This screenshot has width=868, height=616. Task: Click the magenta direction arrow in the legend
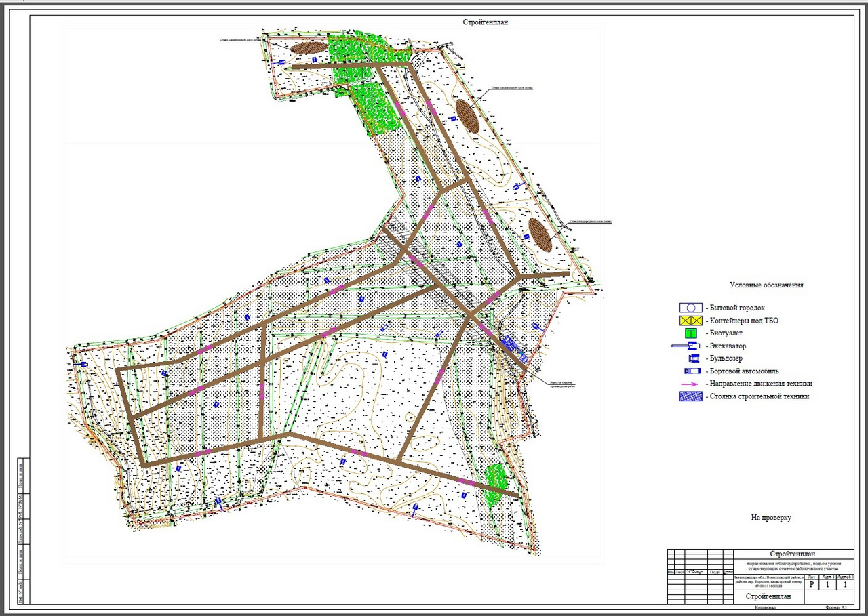click(x=690, y=384)
